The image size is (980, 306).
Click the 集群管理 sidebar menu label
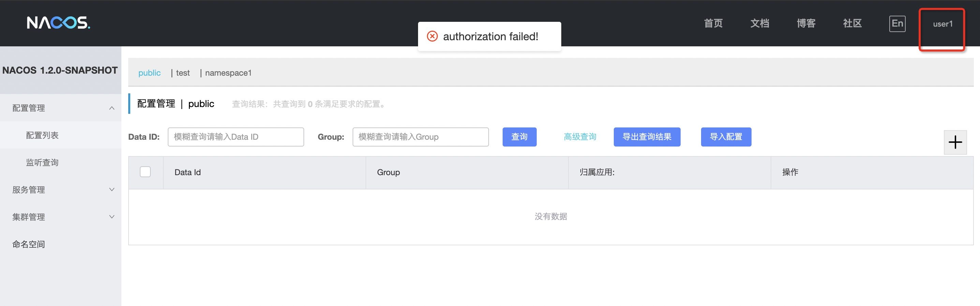pos(29,217)
